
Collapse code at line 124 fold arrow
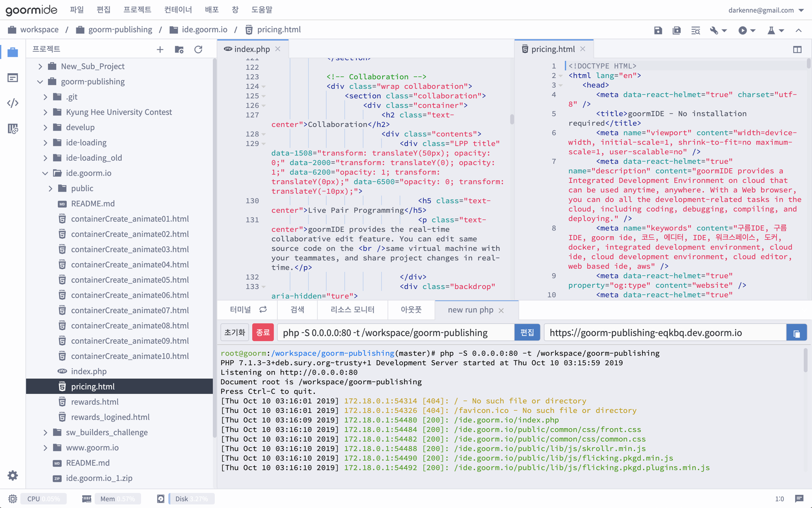264,87
